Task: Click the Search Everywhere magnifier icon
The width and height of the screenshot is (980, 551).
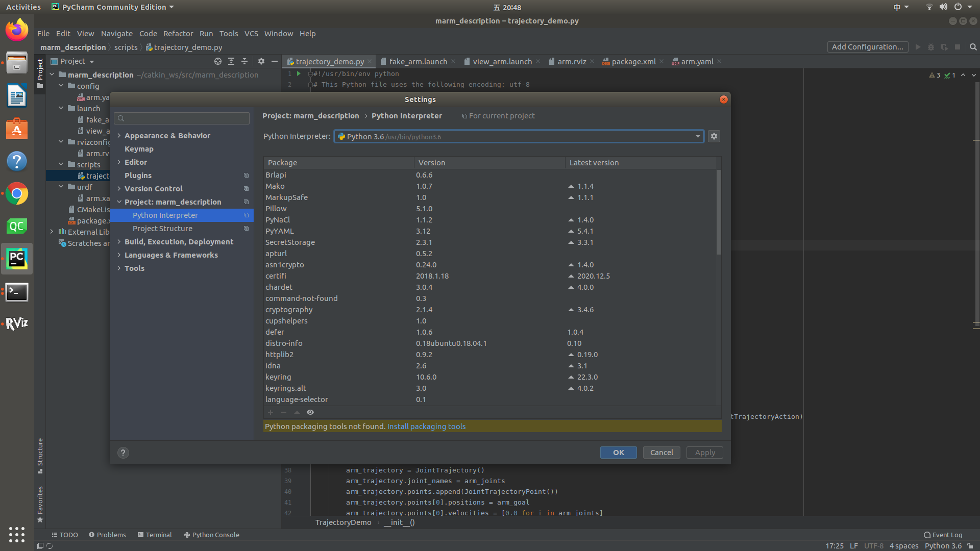Action: [x=973, y=47]
